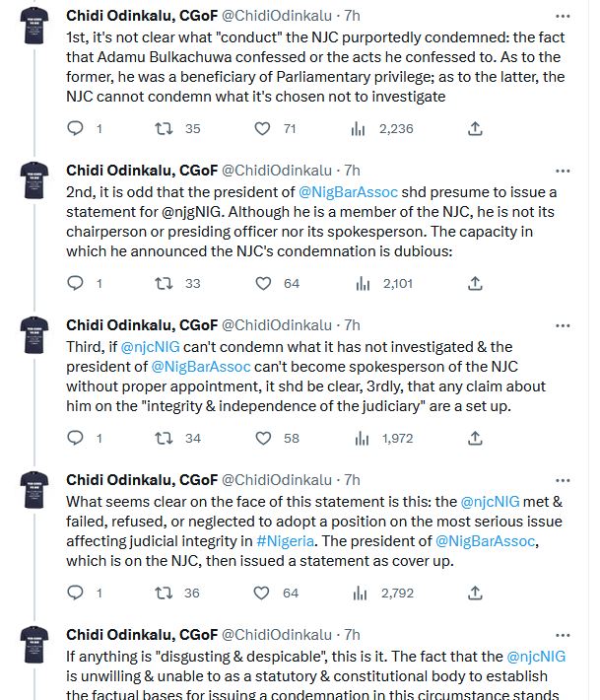Like the tweet with 71 likes
This screenshot has width=600, height=700.
click(262, 128)
